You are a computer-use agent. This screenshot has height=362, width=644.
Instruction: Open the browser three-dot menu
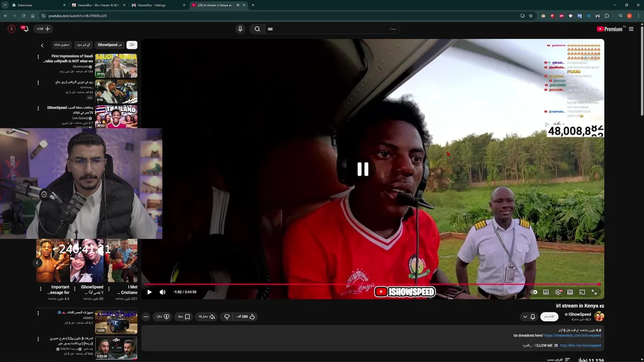638,16
